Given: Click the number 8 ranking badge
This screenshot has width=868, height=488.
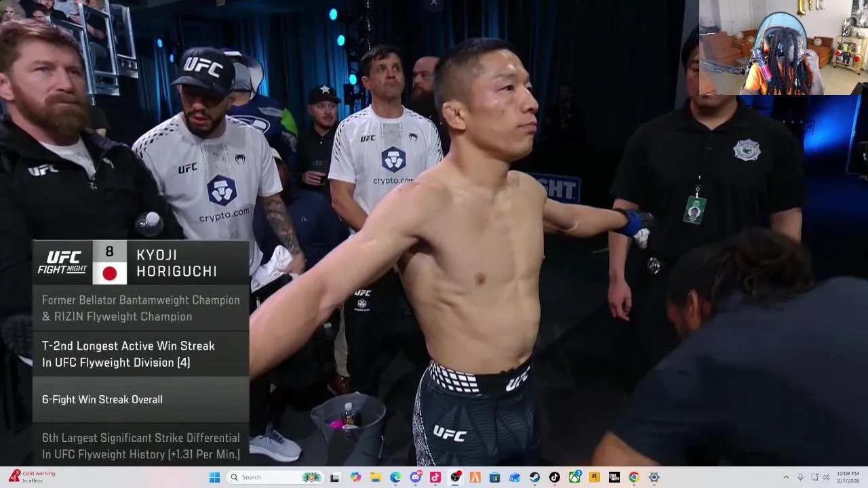Looking at the screenshot, I should pyautogui.click(x=109, y=251).
